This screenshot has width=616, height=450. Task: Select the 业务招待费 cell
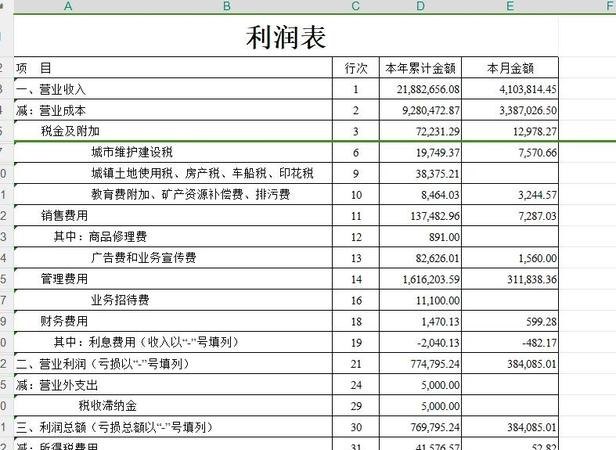[173, 300]
